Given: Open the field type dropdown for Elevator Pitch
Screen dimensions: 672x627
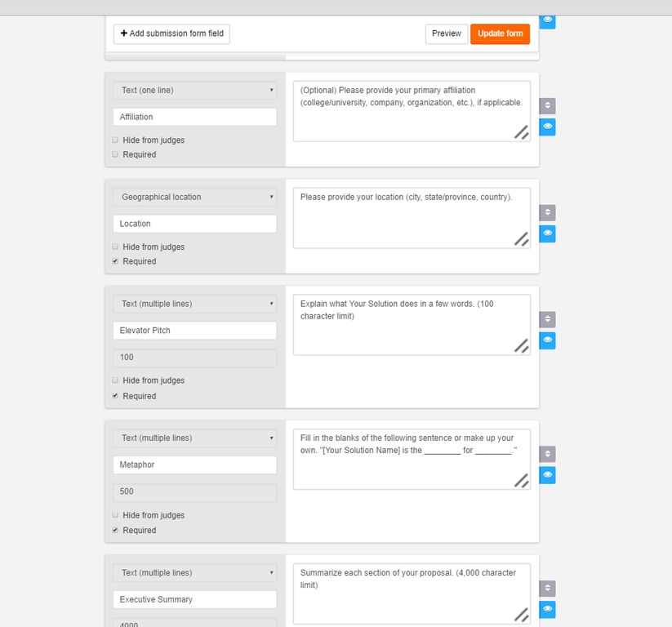Looking at the screenshot, I should pyautogui.click(x=194, y=304).
